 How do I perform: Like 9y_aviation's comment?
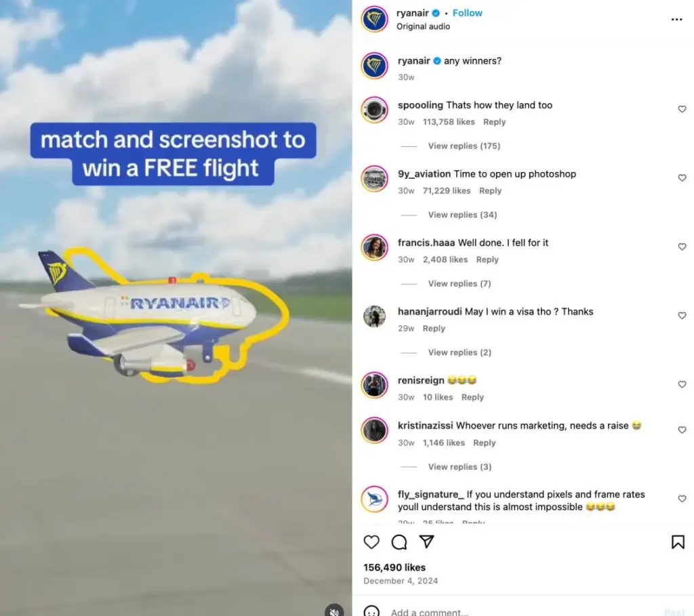pos(682,178)
